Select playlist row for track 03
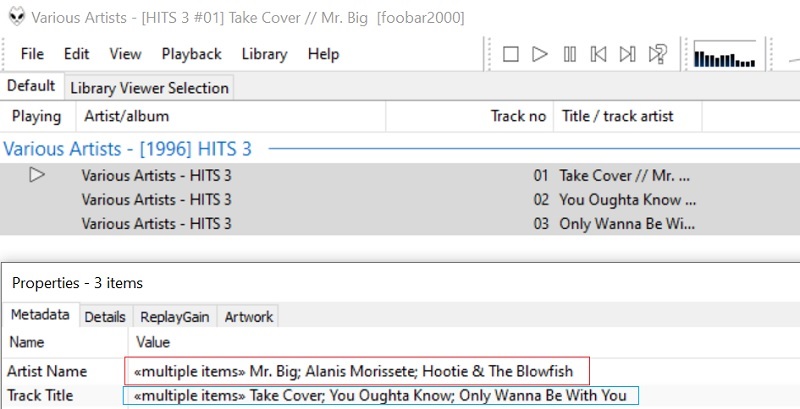Viewport: 800px width, 409px height. tap(400, 223)
